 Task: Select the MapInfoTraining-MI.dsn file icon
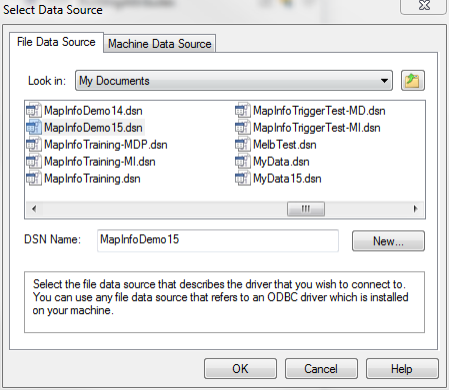34,161
